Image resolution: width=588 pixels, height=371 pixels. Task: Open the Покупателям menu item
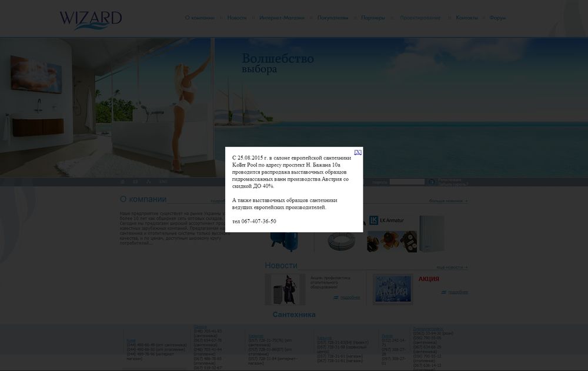coord(333,18)
